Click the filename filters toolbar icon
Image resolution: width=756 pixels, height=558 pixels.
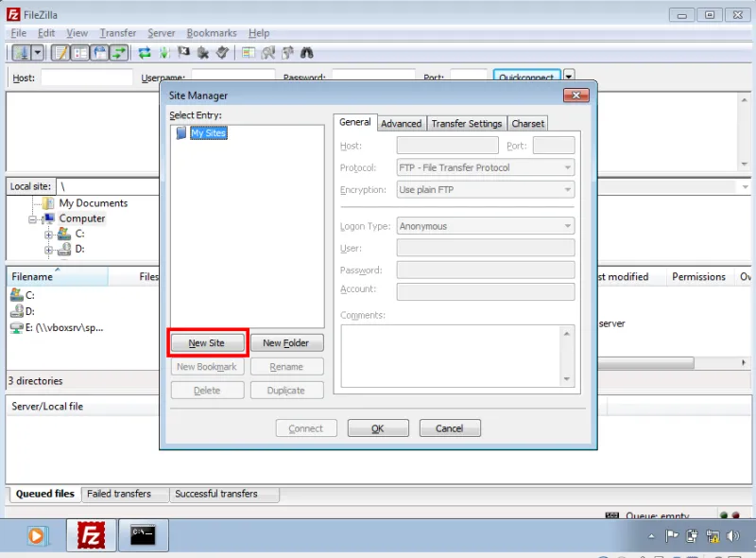point(249,53)
